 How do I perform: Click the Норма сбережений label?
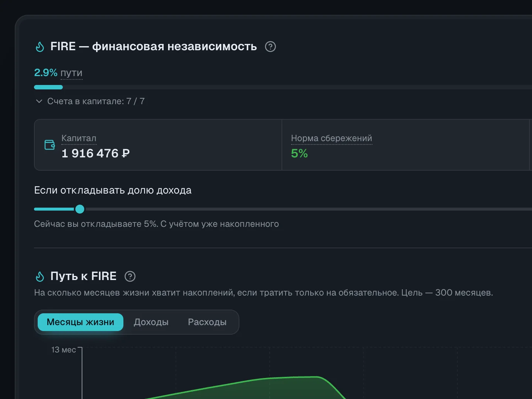[x=331, y=138]
